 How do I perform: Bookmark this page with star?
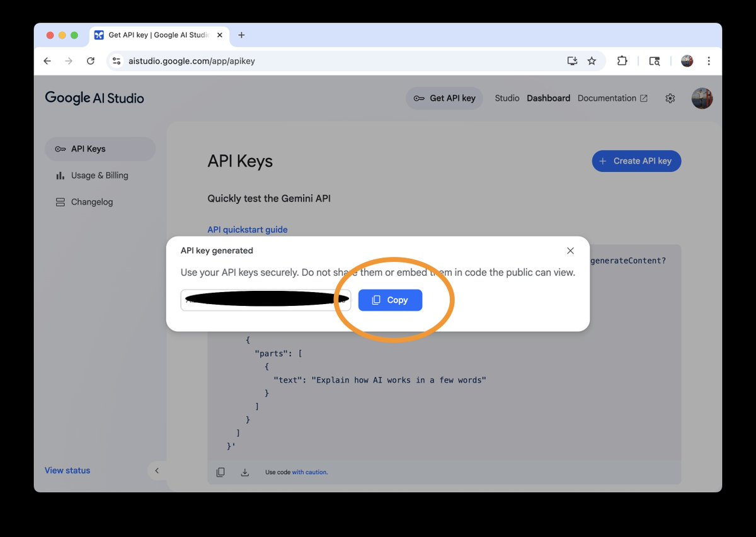click(592, 61)
